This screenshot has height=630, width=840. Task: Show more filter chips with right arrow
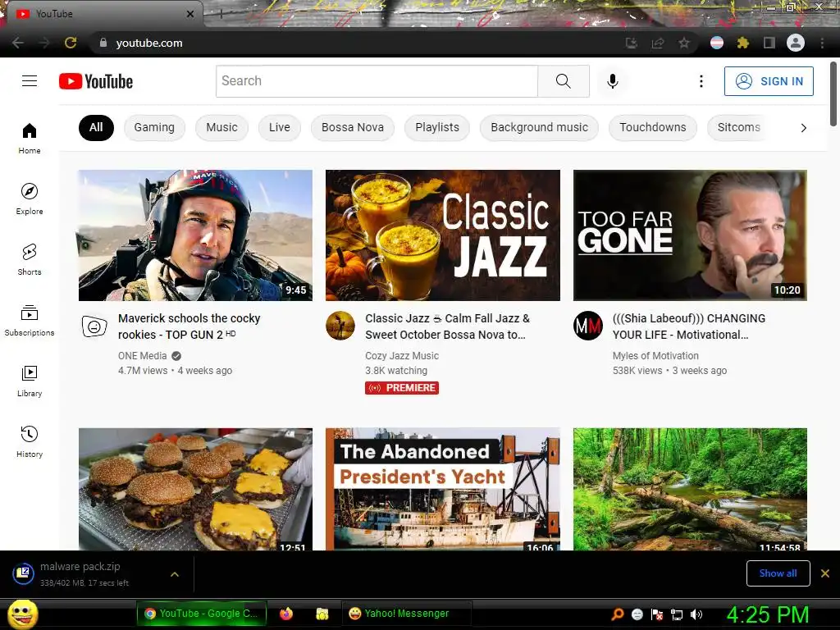click(x=803, y=127)
